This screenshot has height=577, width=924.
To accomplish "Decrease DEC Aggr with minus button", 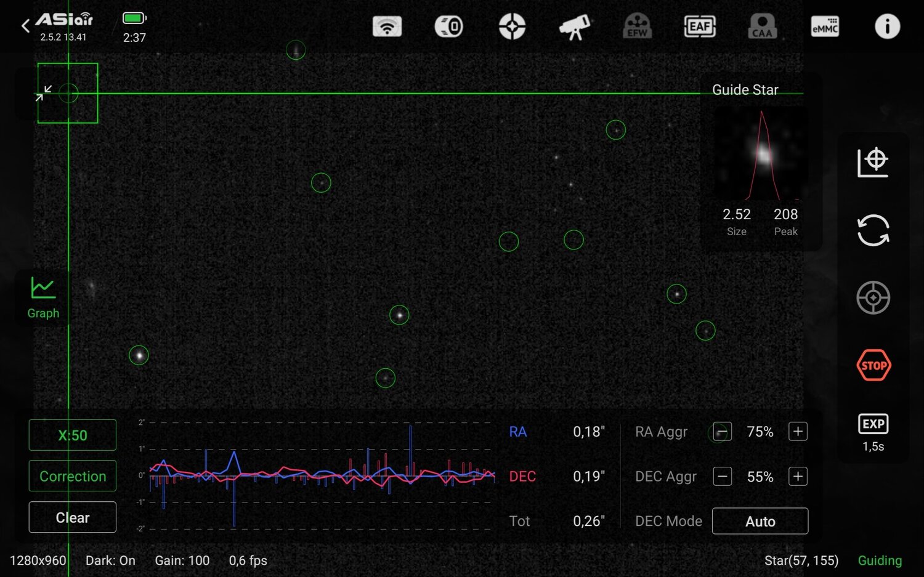I will coord(722,477).
